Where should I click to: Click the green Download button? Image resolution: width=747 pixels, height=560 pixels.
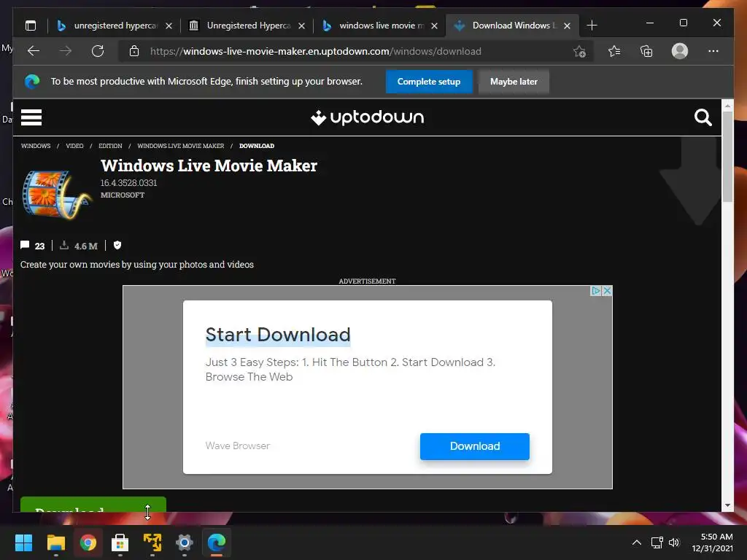click(x=93, y=505)
